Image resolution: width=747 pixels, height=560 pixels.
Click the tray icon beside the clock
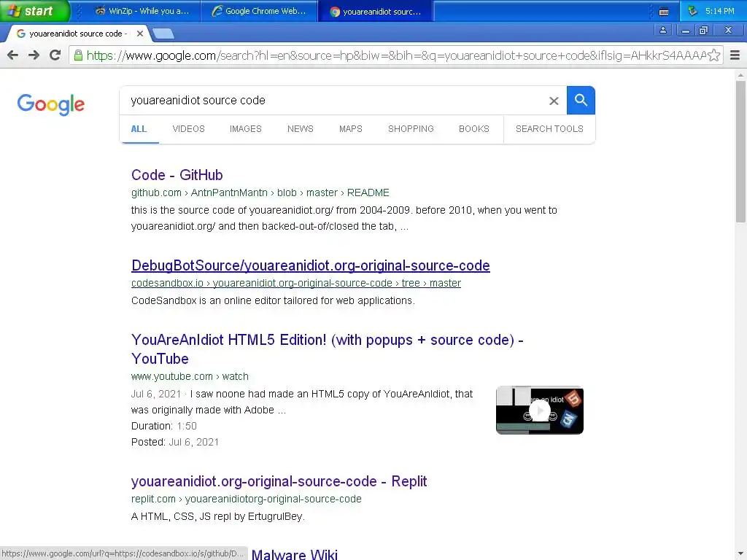(x=693, y=10)
